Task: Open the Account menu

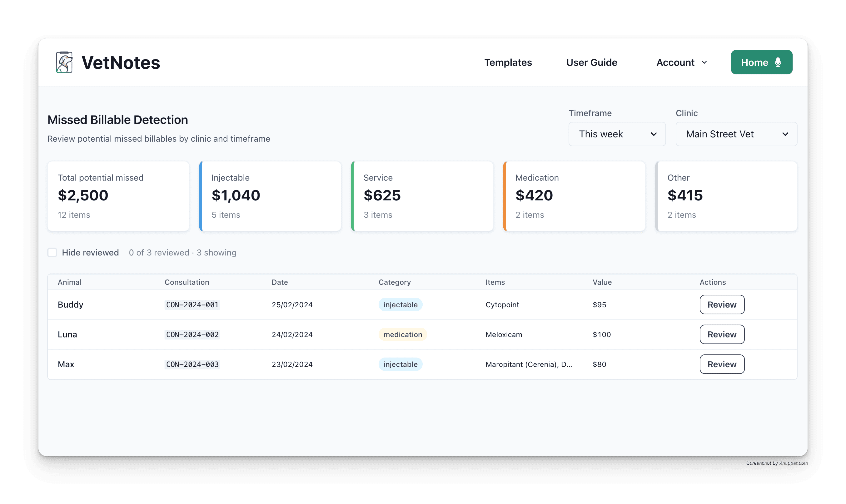Action: point(676,62)
